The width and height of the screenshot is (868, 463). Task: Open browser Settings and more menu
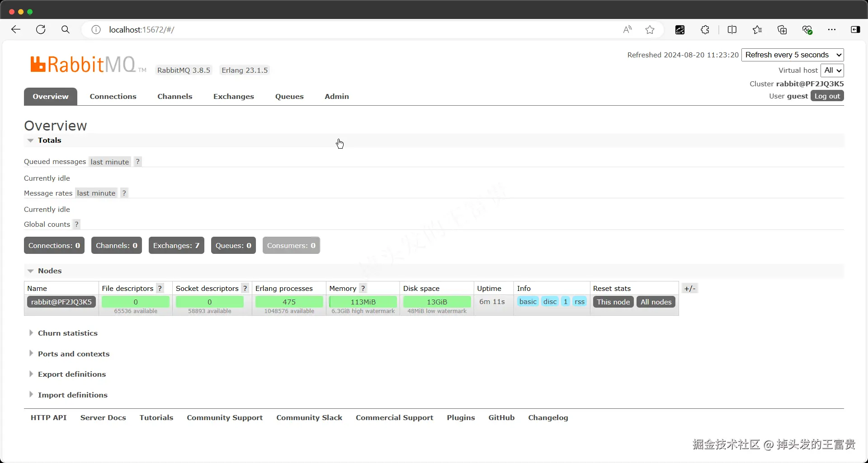click(x=832, y=30)
